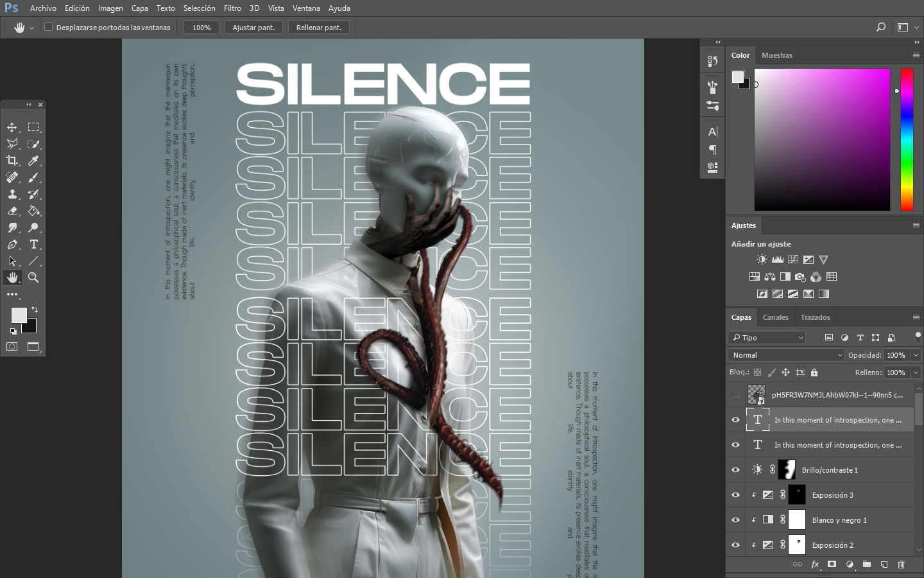This screenshot has height=578, width=924.
Task: Open the Relleno slider dropdown arrow
Action: pos(916,372)
